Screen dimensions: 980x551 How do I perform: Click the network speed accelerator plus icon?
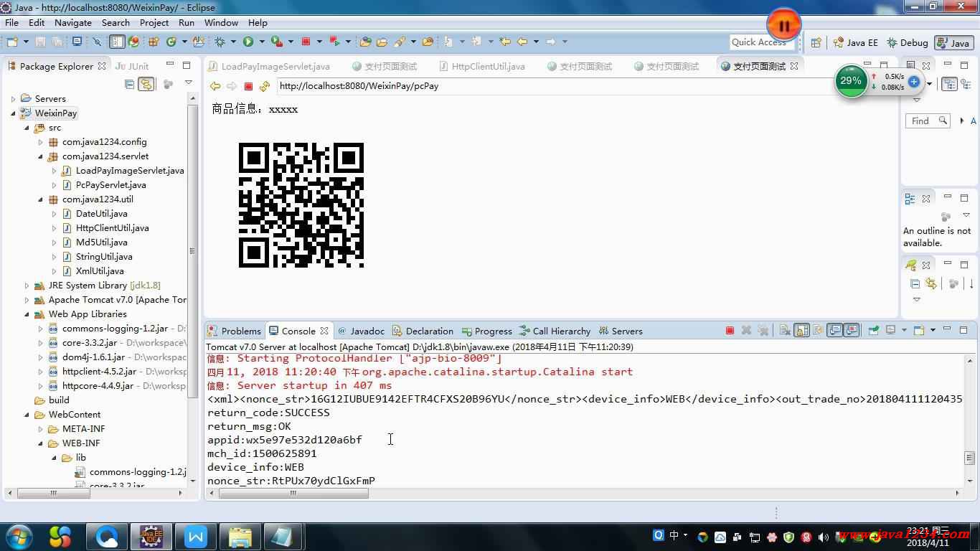click(914, 81)
